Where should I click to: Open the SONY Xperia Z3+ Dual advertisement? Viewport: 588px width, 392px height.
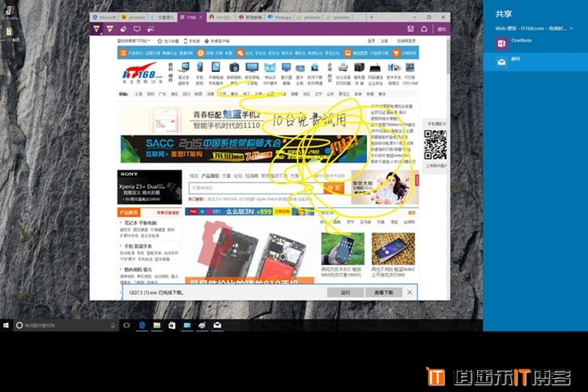[x=150, y=187]
